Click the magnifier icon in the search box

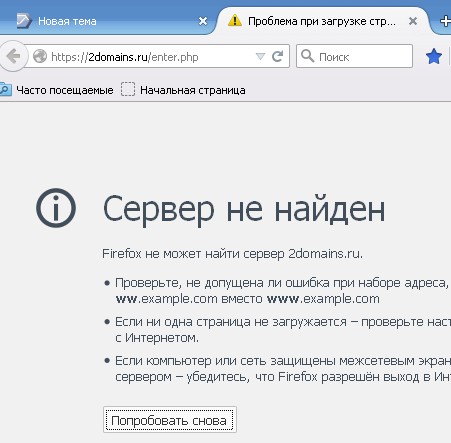(x=307, y=56)
